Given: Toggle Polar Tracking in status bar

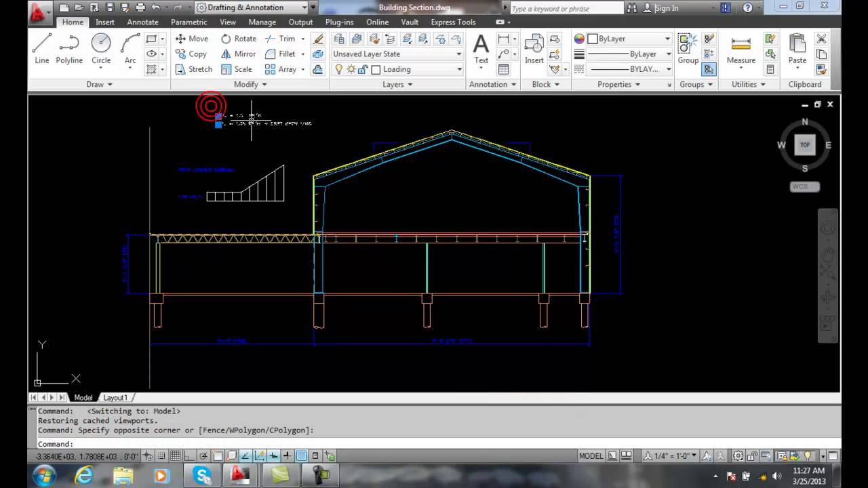Looking at the screenshot, I should click(203, 456).
